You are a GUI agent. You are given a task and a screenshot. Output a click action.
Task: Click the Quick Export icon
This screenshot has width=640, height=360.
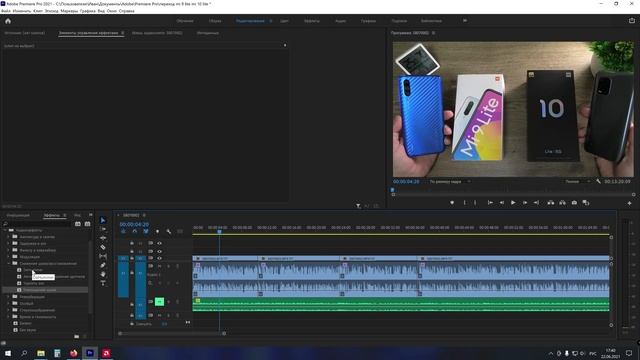[x=632, y=20]
